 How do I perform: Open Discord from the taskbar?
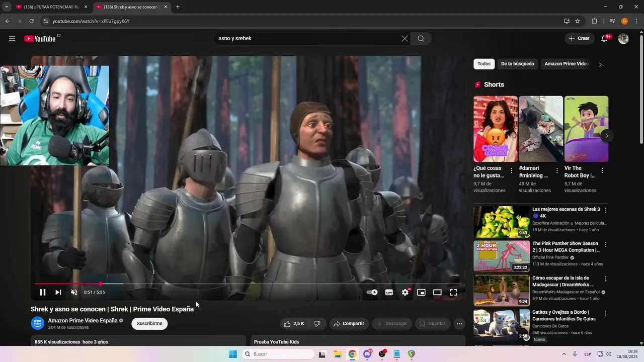coord(367,354)
